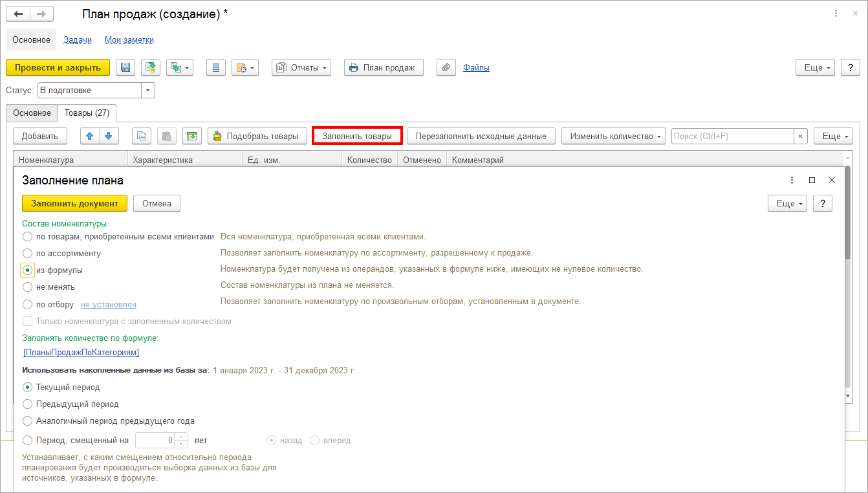Select the по ассортименту option
The image size is (868, 493).
tap(62, 254)
